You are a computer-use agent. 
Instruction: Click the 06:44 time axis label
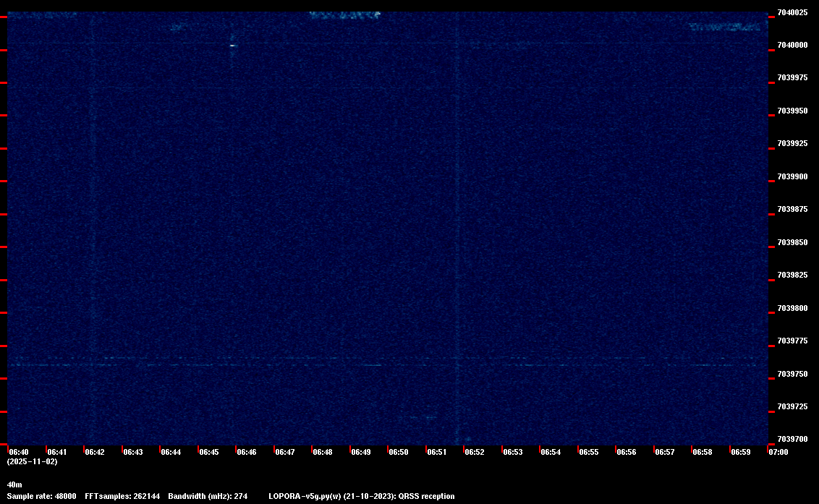(x=171, y=452)
